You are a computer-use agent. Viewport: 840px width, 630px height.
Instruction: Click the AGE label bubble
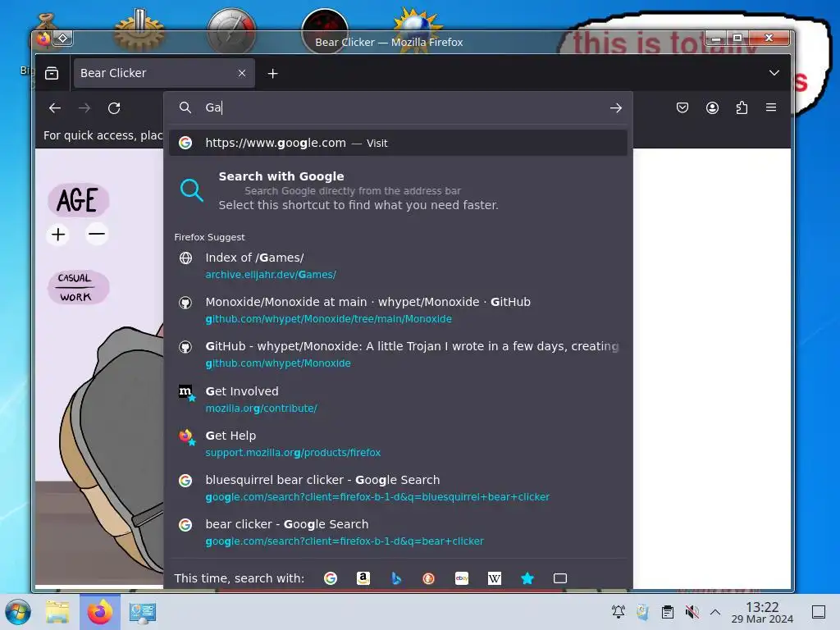pyautogui.click(x=78, y=200)
